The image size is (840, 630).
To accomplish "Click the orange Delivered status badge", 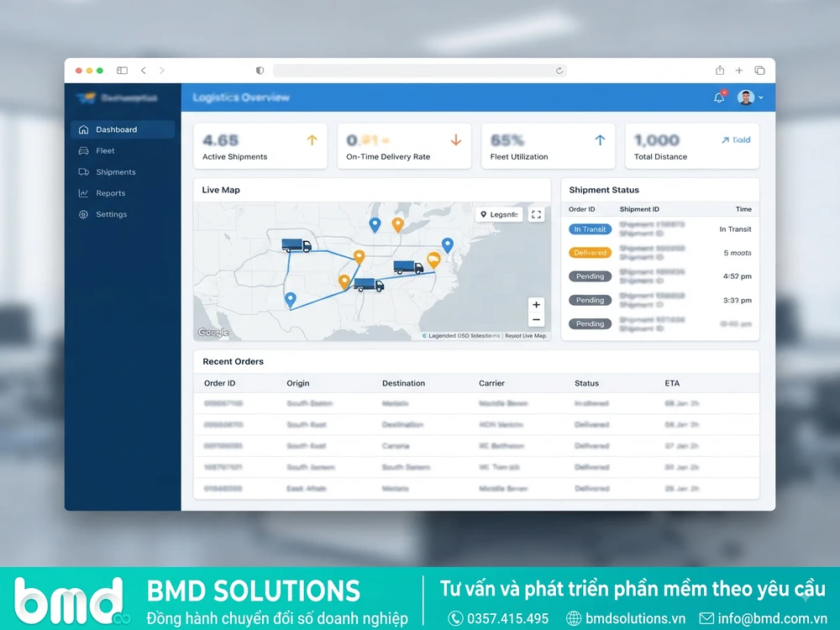I will 590,253.
